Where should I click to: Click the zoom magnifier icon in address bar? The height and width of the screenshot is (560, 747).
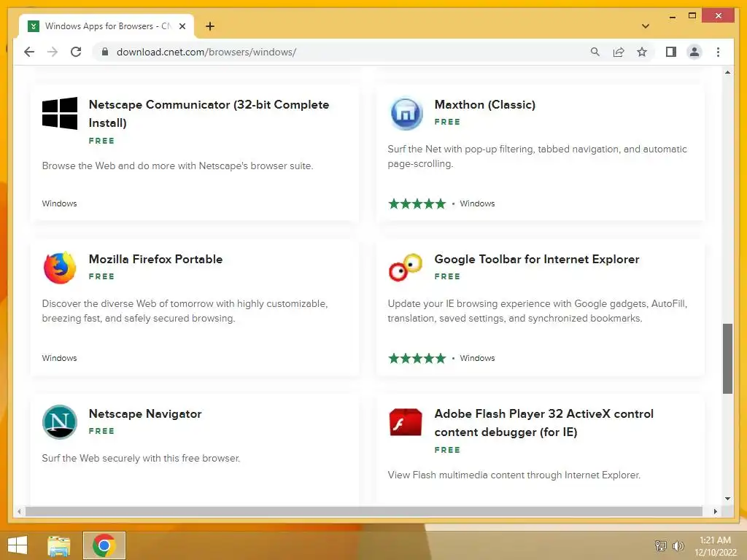click(595, 52)
